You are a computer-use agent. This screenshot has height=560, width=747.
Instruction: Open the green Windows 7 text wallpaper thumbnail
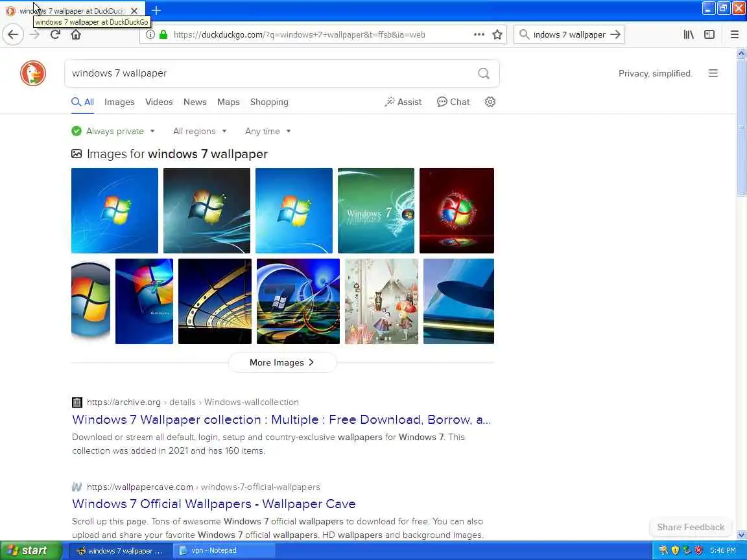coord(376,211)
